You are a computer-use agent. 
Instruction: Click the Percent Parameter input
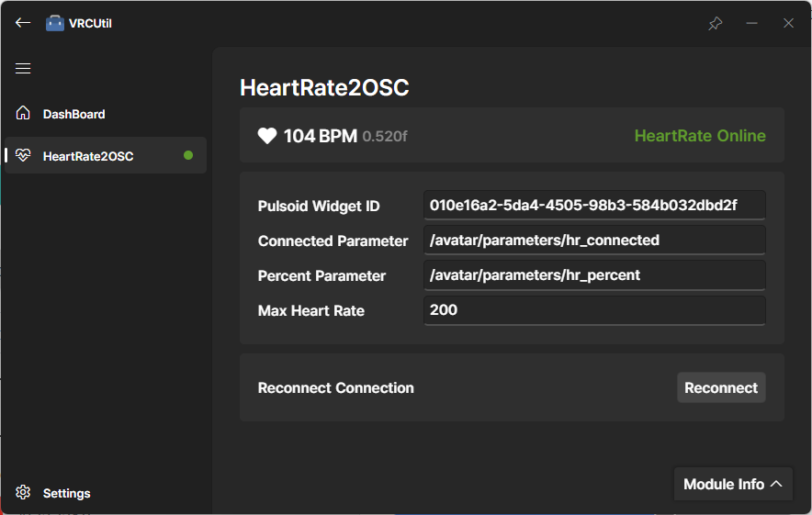click(x=594, y=275)
